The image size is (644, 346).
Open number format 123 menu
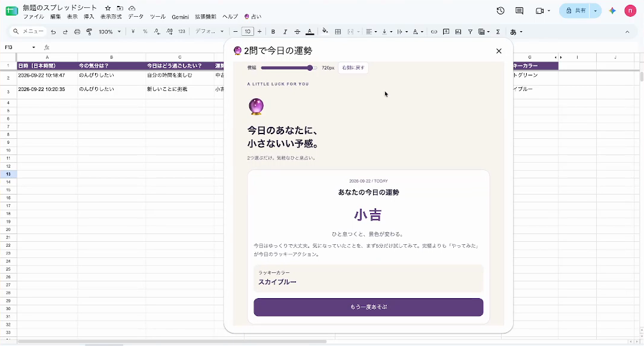point(182,32)
